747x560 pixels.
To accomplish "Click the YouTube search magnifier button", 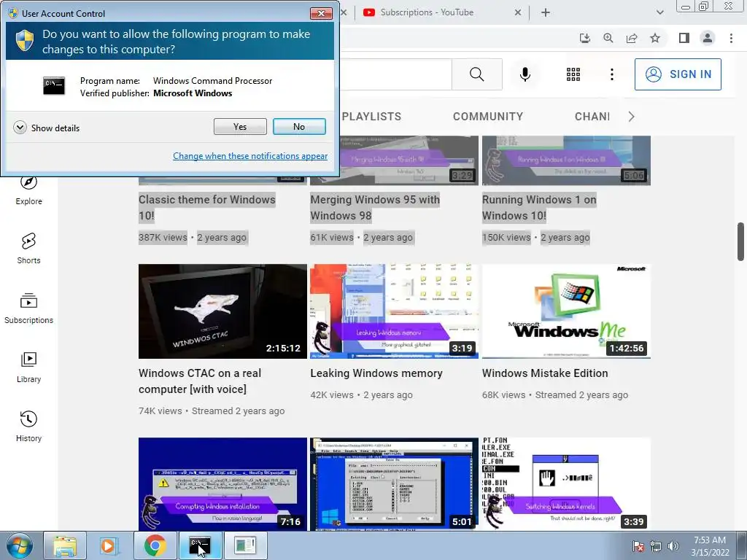I will (477, 74).
